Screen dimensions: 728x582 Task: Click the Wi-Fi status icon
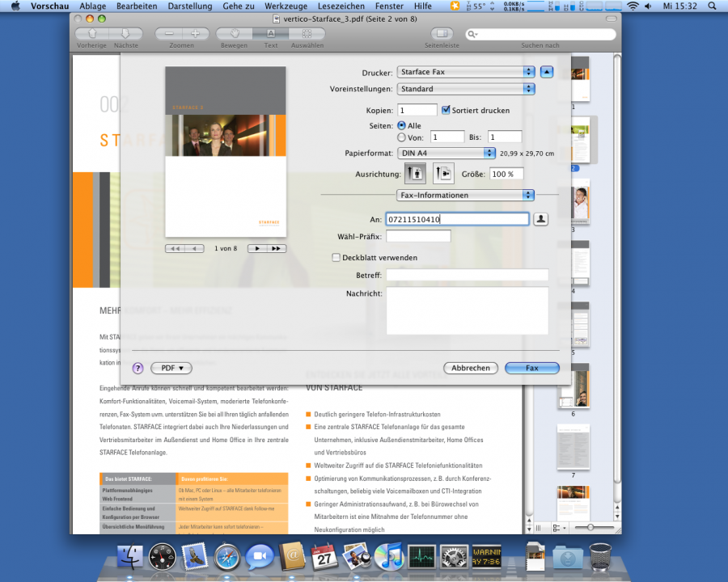point(633,6)
